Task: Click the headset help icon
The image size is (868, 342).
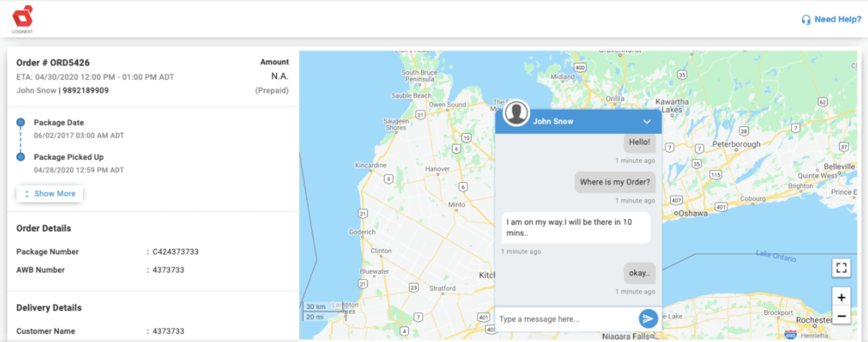Action: click(806, 20)
